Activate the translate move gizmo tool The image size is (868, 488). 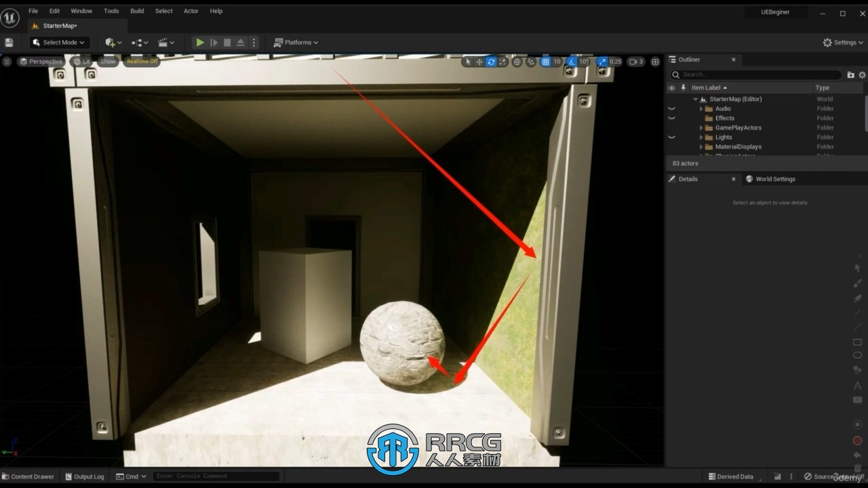479,62
